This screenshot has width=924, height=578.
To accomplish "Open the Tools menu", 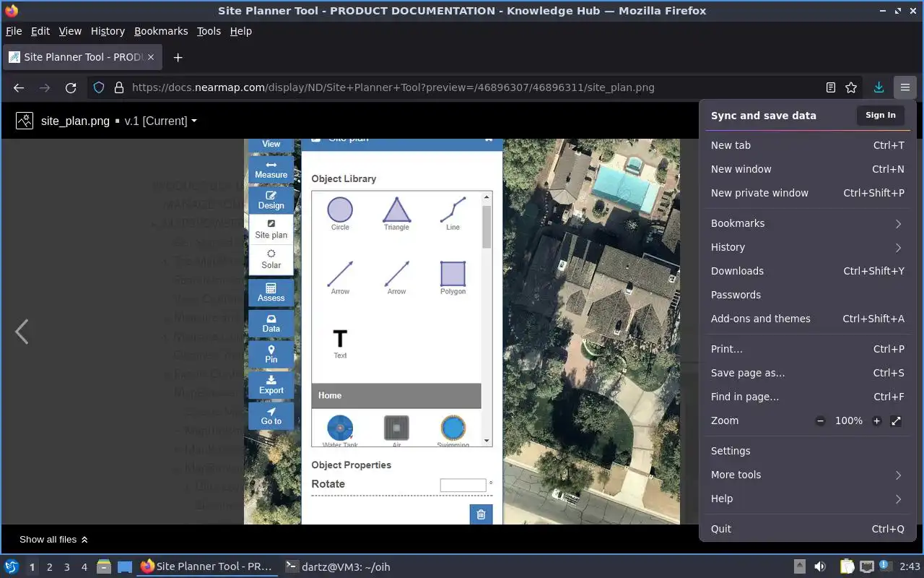I will (209, 31).
